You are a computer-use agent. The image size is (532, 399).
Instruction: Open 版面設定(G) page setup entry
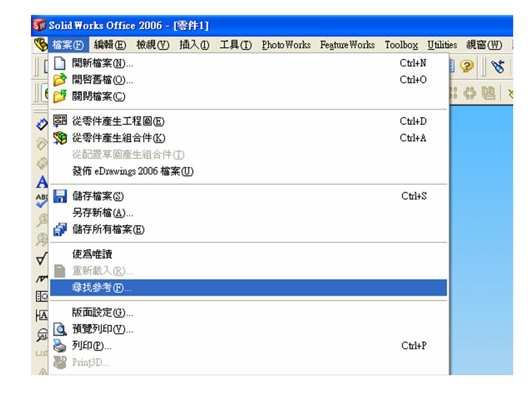(x=248, y=312)
